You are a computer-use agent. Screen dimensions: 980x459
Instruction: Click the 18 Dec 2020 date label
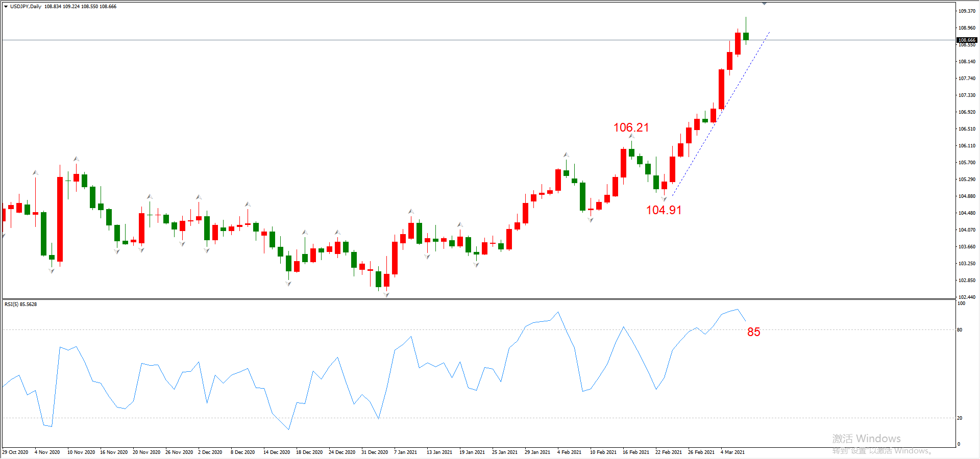coord(309,452)
